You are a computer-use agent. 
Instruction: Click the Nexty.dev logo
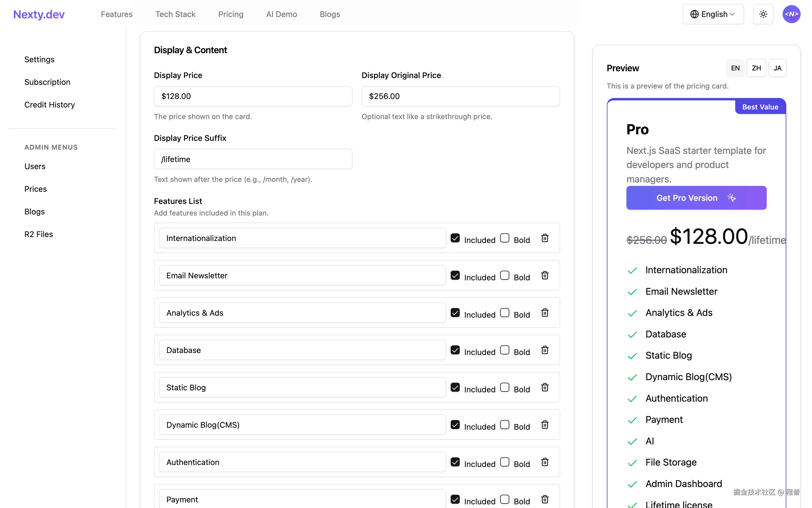pyautogui.click(x=39, y=14)
